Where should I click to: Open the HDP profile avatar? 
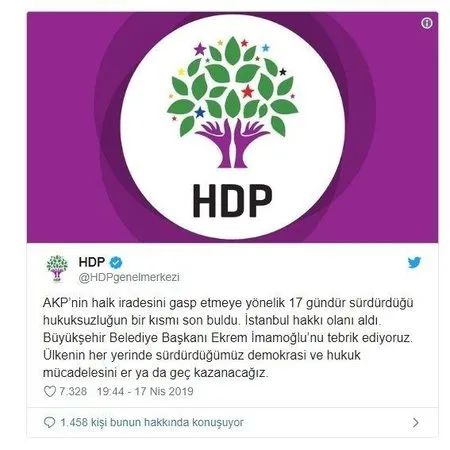click(57, 269)
